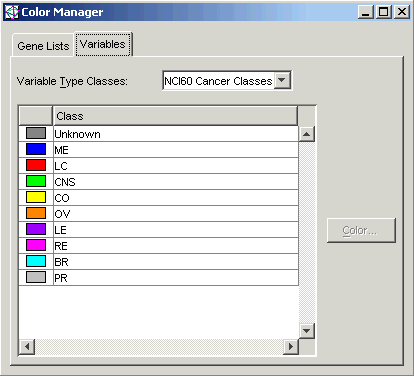This screenshot has height=376, width=414.
Task: Click the horizontal scrollbar left arrow
Action: (x=27, y=347)
